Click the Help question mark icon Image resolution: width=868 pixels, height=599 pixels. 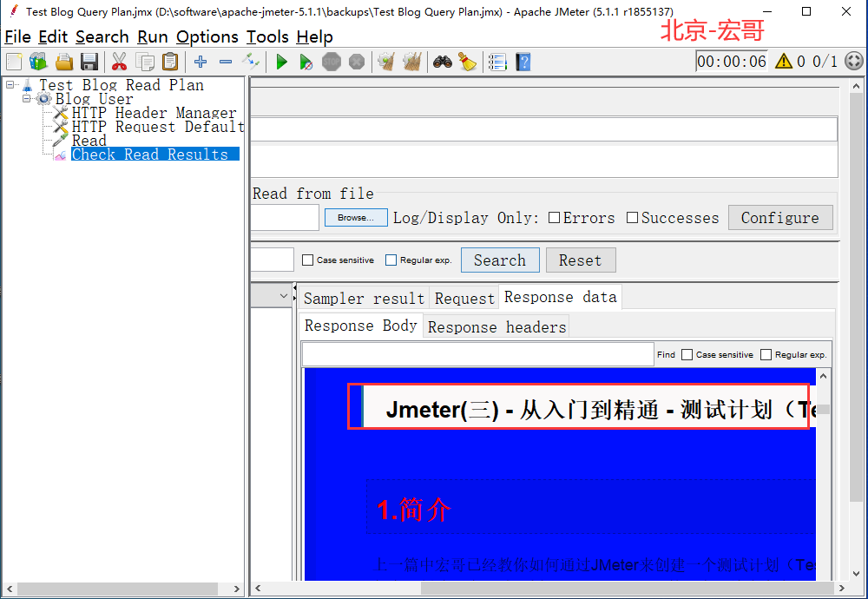coord(523,62)
